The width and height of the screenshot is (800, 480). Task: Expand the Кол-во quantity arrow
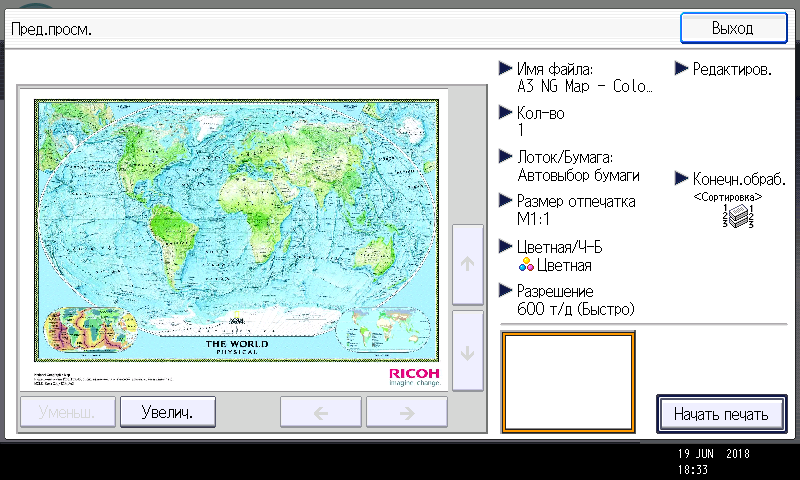coord(505,112)
